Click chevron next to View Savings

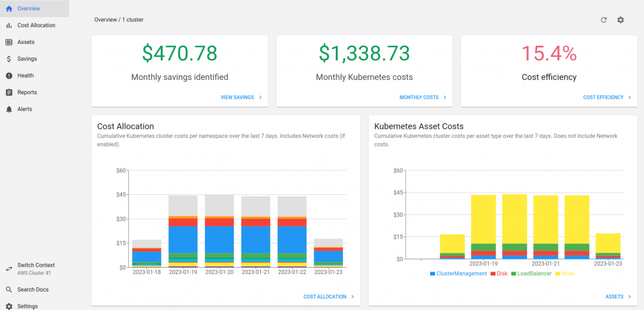point(260,97)
